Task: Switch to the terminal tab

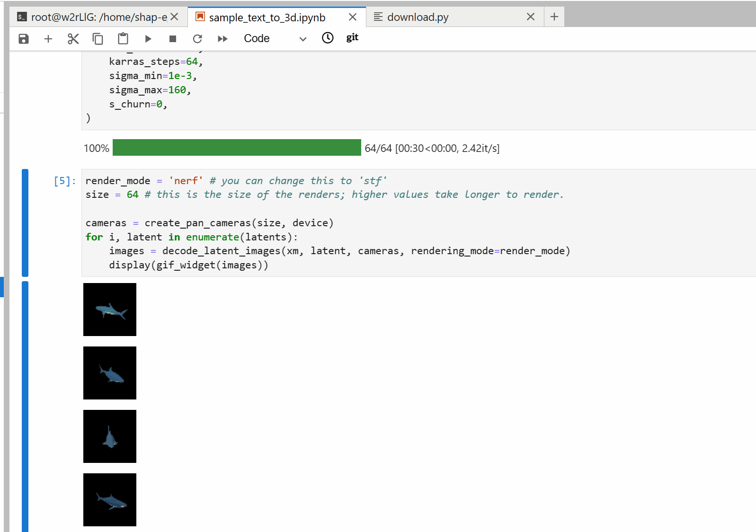Action: coord(95,18)
